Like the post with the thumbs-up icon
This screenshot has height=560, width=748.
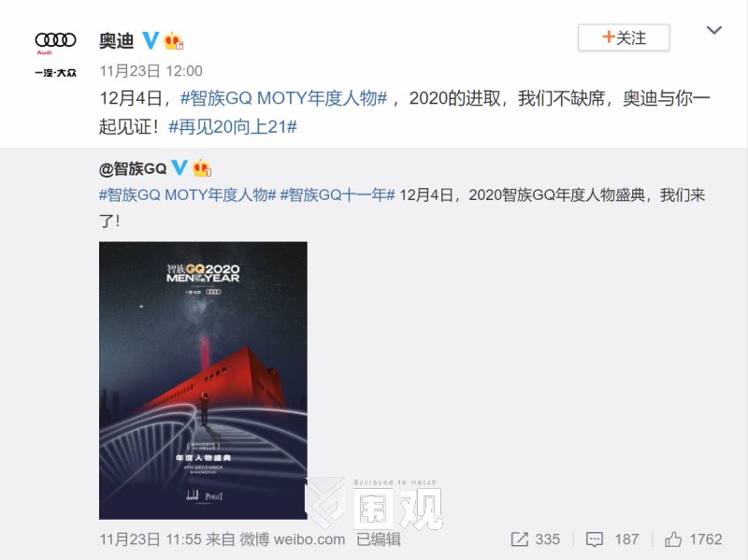(x=673, y=539)
